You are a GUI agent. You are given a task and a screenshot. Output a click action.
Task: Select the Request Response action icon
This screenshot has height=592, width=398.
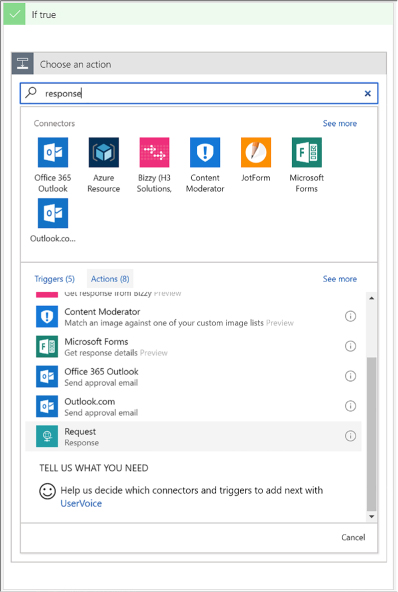[47, 436]
